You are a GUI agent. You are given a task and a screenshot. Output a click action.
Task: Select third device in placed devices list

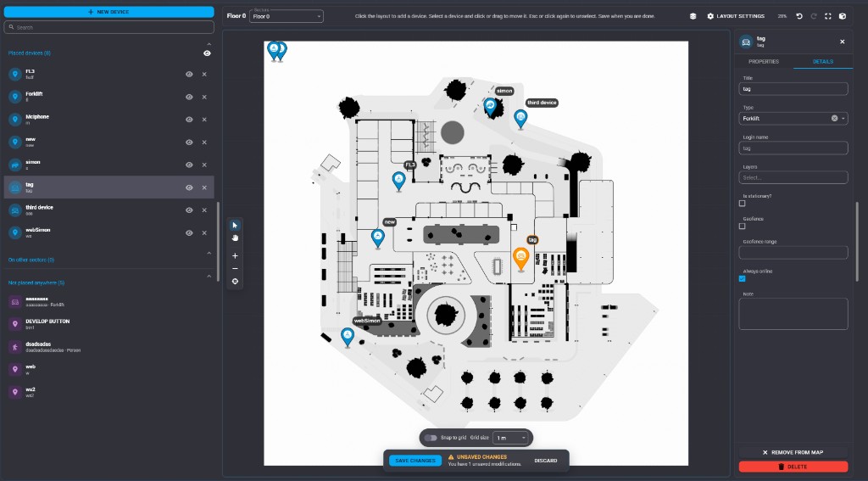pos(109,210)
